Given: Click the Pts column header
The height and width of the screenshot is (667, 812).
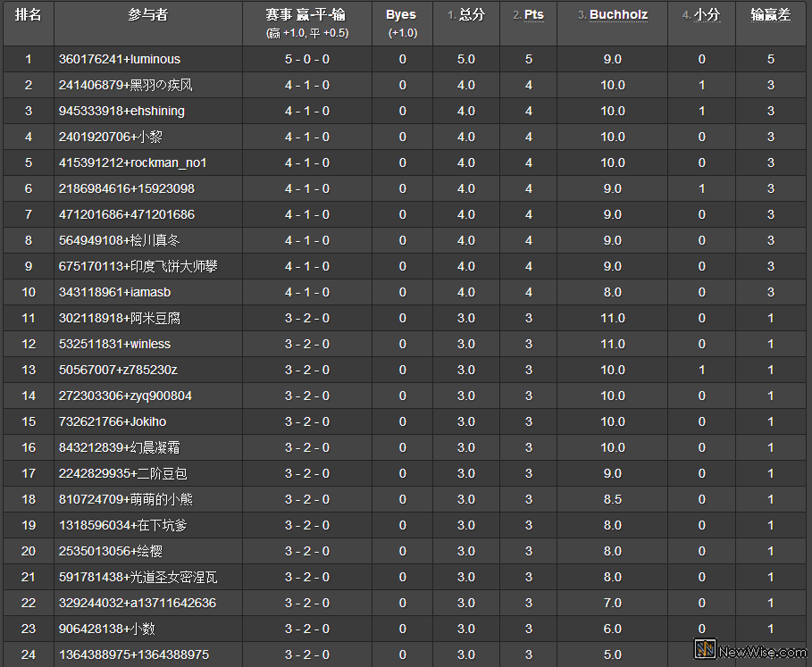Looking at the screenshot, I should pos(534,15).
